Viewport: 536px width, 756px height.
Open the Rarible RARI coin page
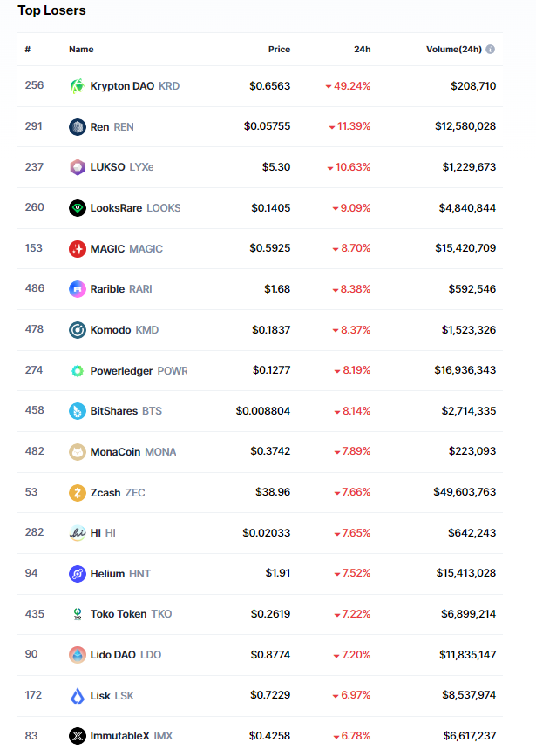coord(121,289)
